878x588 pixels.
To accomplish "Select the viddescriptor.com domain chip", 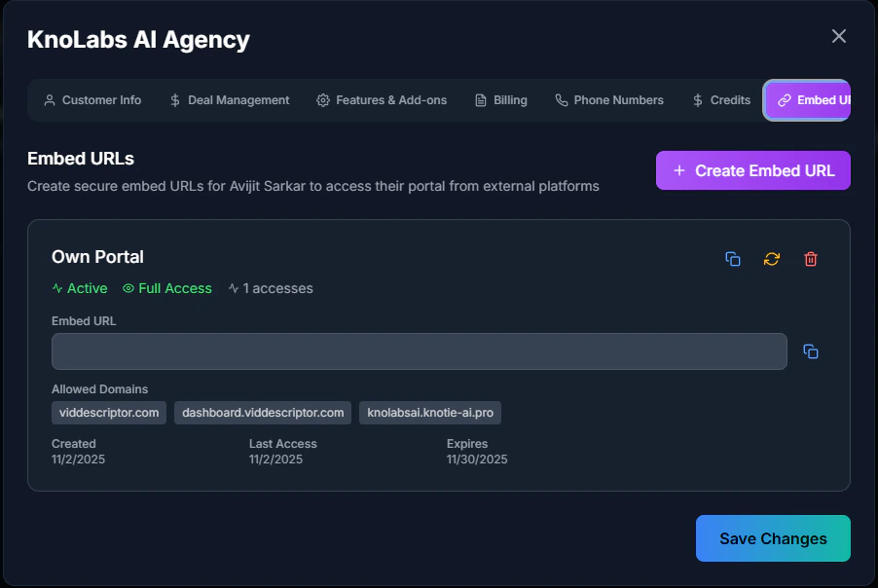I will click(x=108, y=412).
